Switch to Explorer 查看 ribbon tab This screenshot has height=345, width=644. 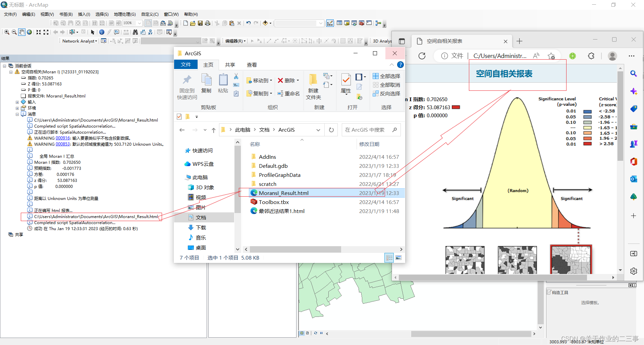click(x=252, y=65)
